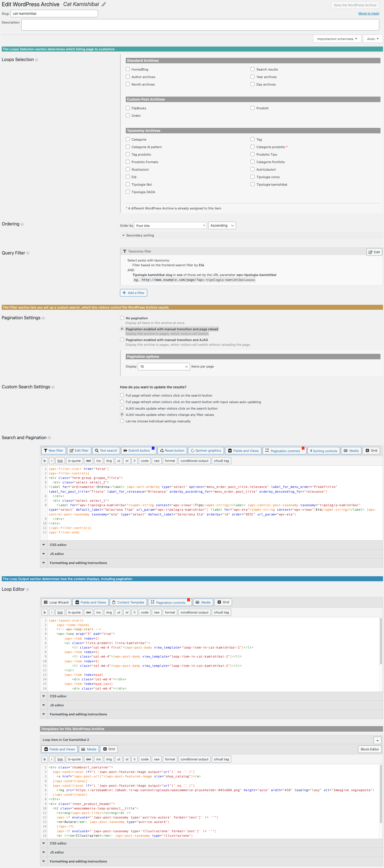The width and height of the screenshot is (384, 868).
Task: Expand JS editor under Loop Editor
Action: click(211, 705)
